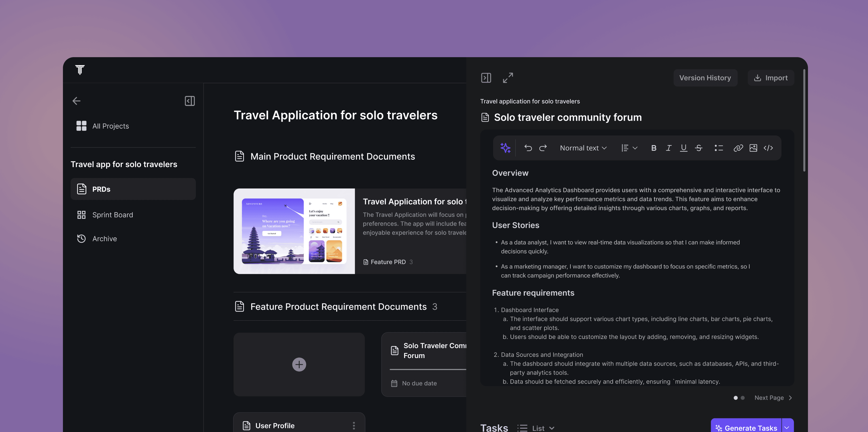Open the Sprint Board section
The image size is (868, 432).
pyautogui.click(x=112, y=215)
